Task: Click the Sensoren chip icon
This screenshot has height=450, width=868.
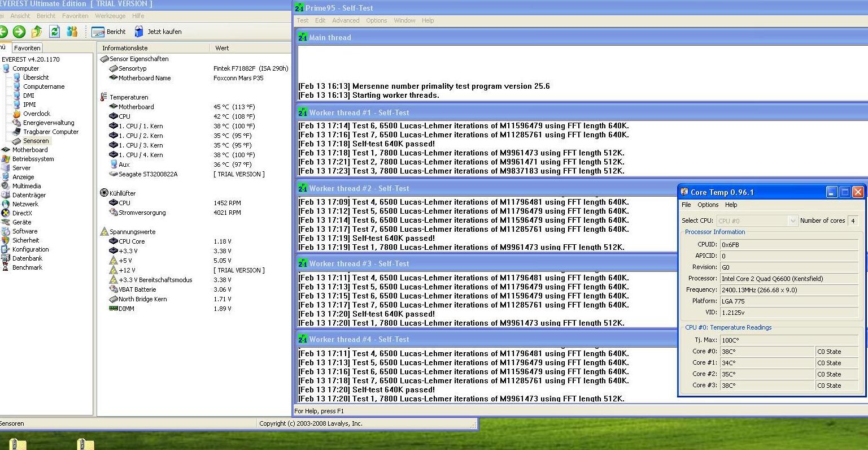Action: click(x=17, y=141)
